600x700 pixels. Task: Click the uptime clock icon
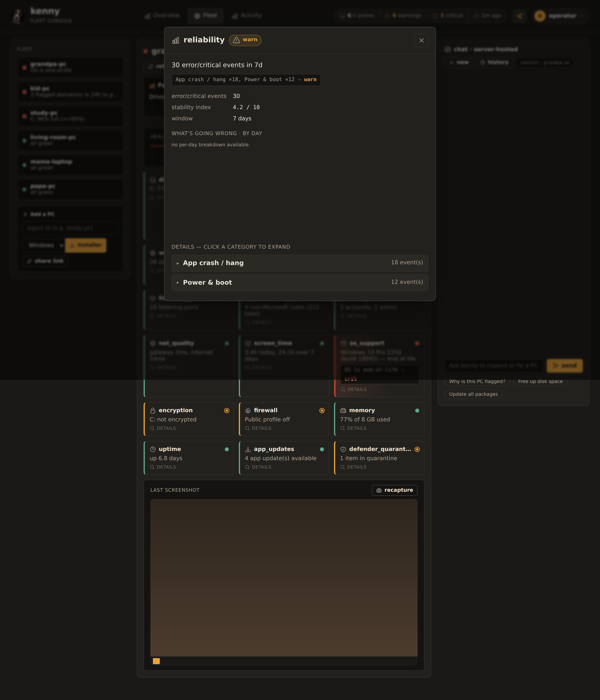[153, 449]
